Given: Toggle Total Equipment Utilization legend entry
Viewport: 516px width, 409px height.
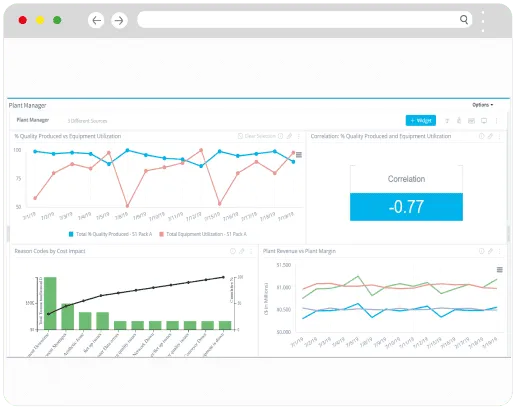Looking at the screenshot, I should click(203, 234).
